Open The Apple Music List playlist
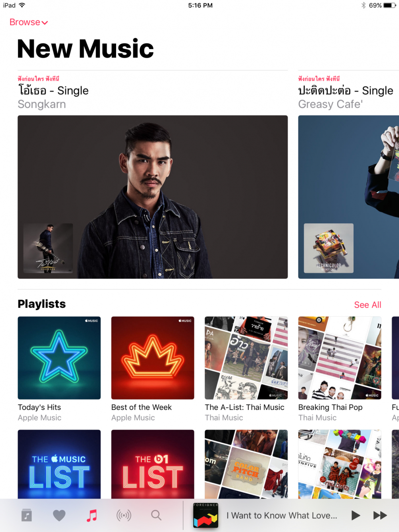The width and height of the screenshot is (399, 532). pos(59,464)
